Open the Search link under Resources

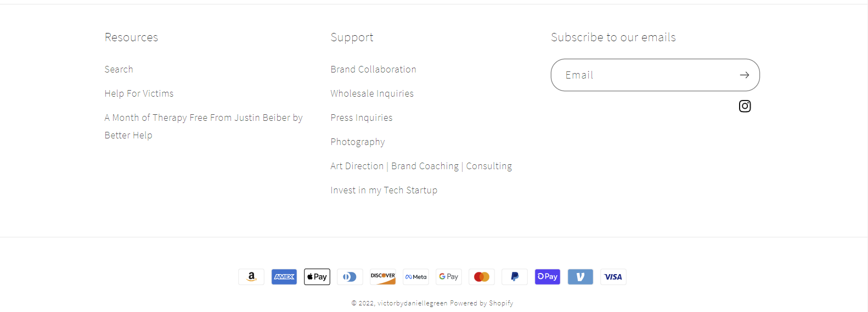point(119,69)
